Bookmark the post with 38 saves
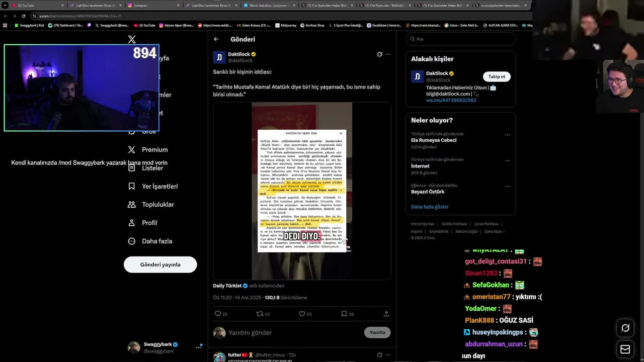This screenshot has height=362, width=644. [344, 314]
